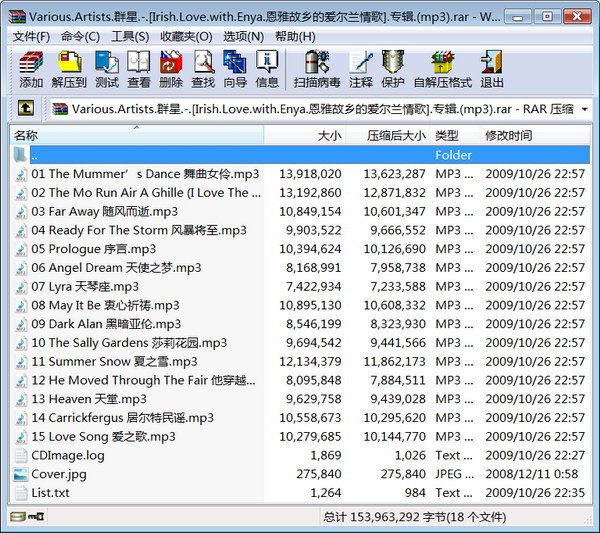Click the 2008/12/11 0:58 date cell
This screenshot has height=533, width=600.
pyautogui.click(x=532, y=474)
